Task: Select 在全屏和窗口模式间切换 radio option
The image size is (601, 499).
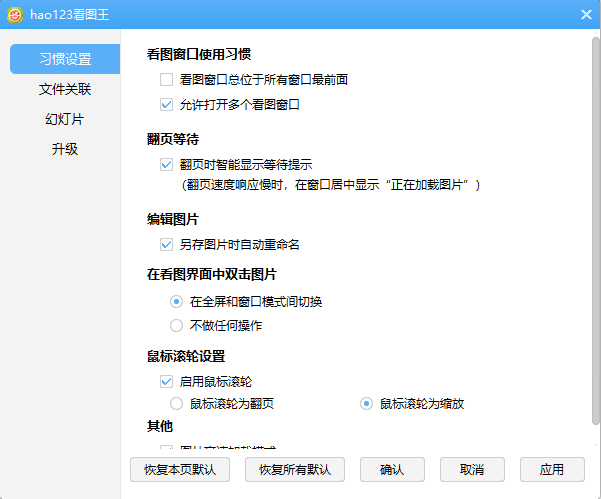Action: coord(176,302)
